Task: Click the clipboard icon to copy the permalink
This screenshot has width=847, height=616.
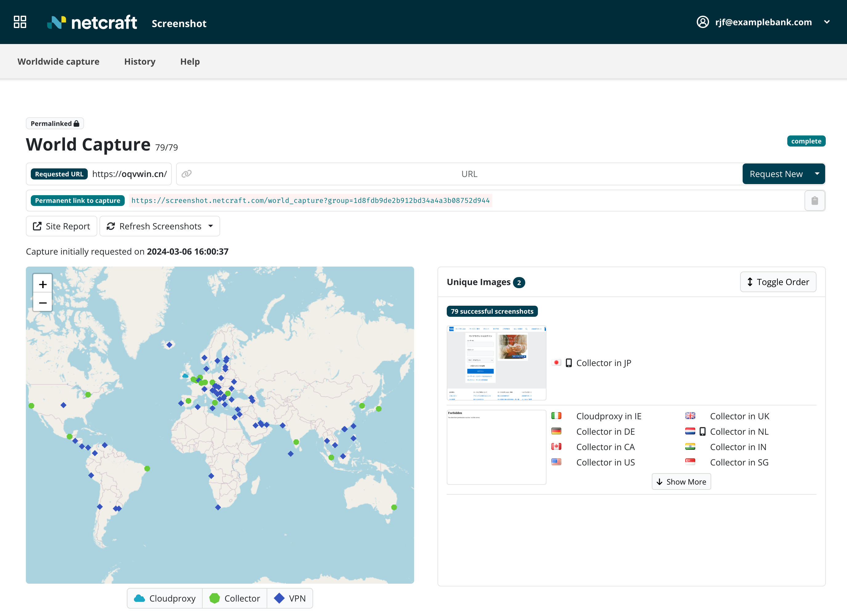Action: tap(814, 200)
